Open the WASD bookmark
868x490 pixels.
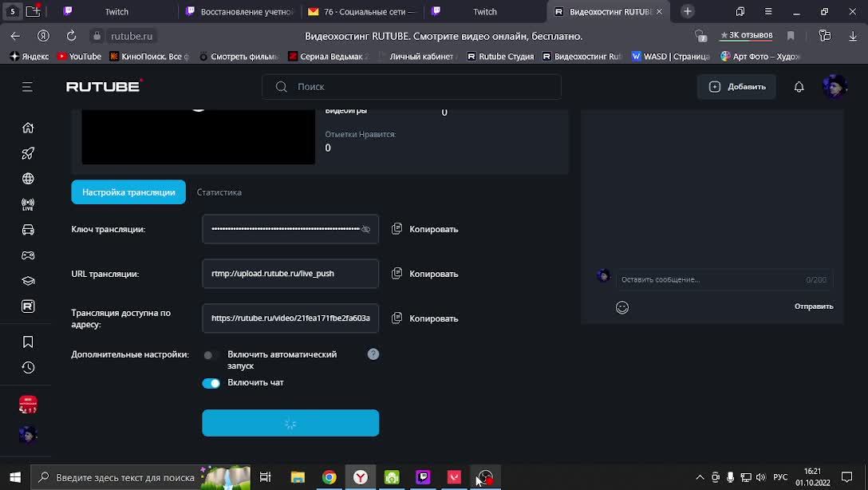(670, 57)
